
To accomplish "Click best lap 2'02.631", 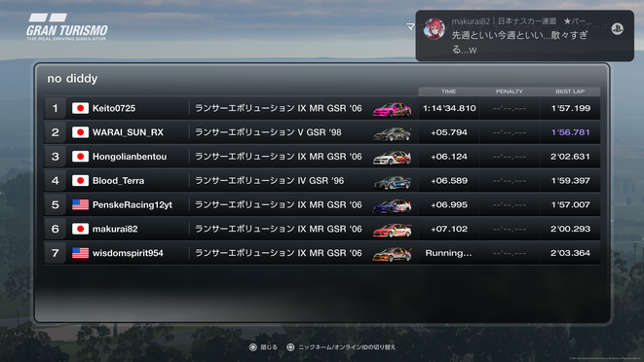I will (571, 157).
